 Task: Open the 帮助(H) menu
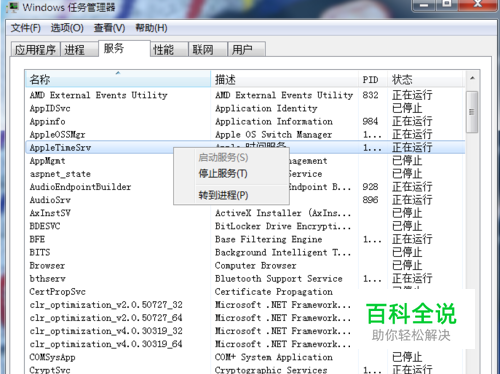tap(151, 28)
